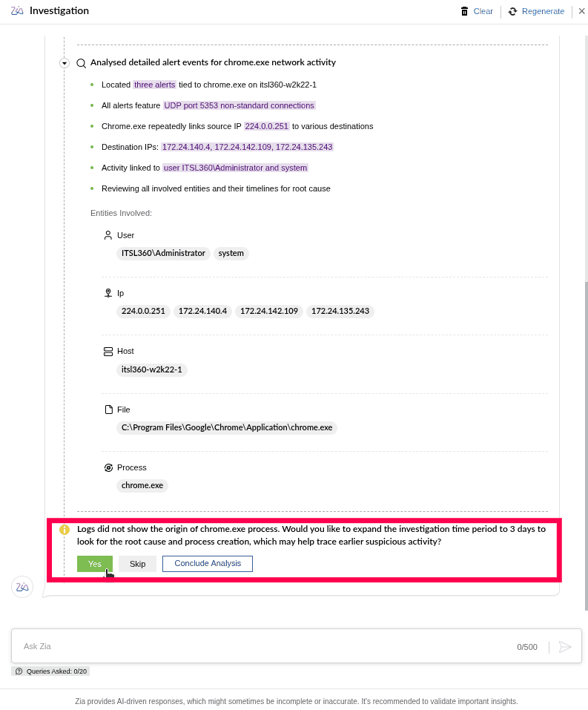The height and width of the screenshot is (710, 588).
Task: Click the Regenerate refresh icon
Action: tap(512, 11)
